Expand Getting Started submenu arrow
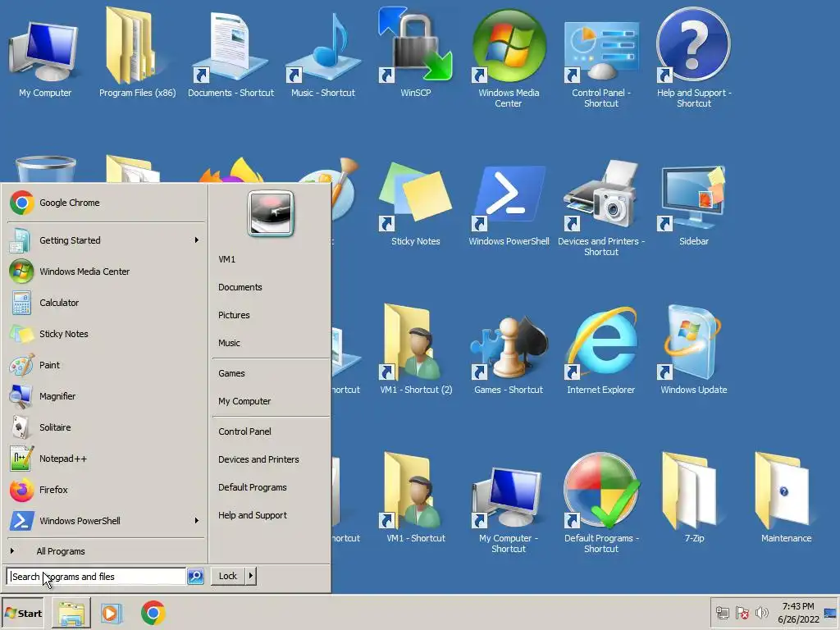Image resolution: width=840 pixels, height=630 pixels. tap(197, 240)
